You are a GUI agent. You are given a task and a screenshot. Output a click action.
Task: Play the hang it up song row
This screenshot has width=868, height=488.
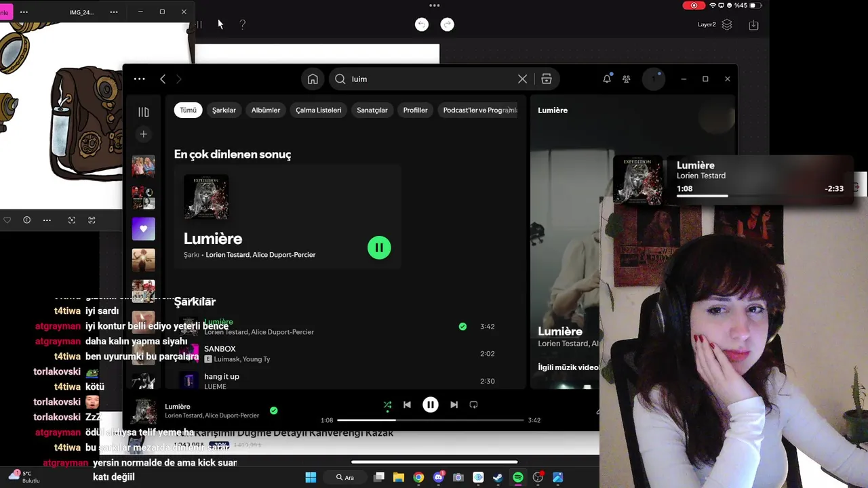(346, 381)
